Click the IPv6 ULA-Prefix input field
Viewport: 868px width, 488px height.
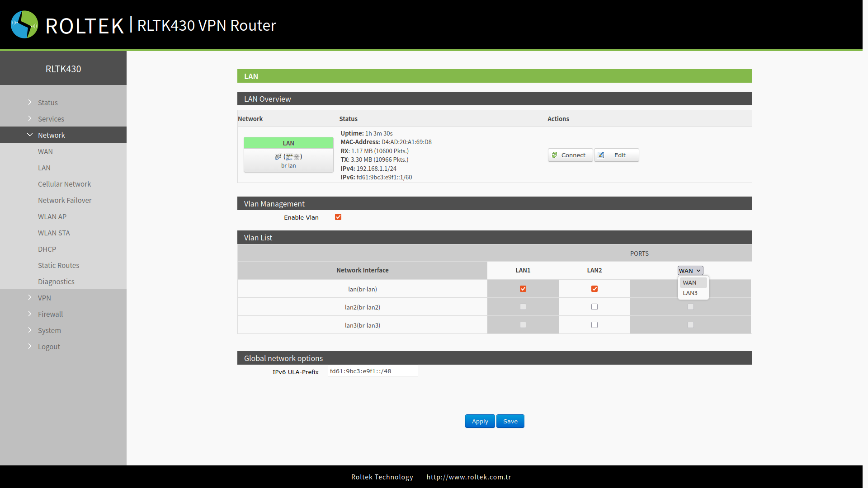[373, 371]
